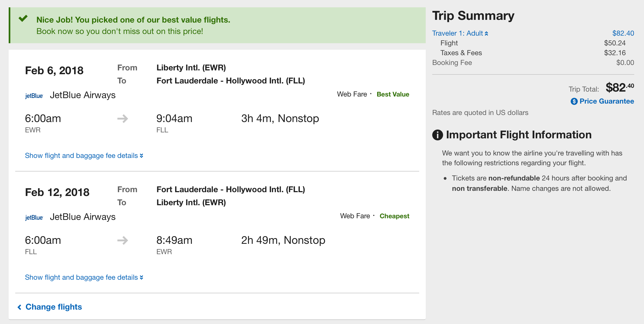Image resolution: width=644 pixels, height=324 pixels.
Task: Click the dollar icon beside Price Guarantee
Action: click(x=574, y=101)
